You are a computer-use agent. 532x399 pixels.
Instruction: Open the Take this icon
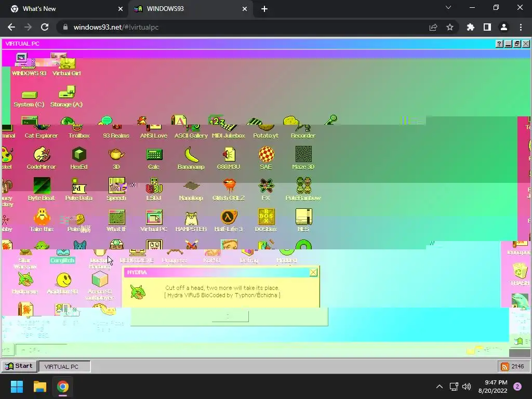[x=42, y=220]
